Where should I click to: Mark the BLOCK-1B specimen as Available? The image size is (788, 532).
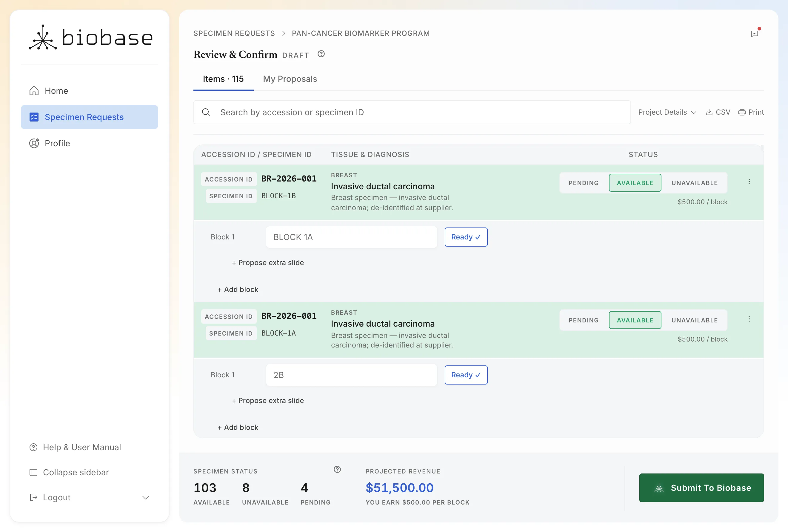pyautogui.click(x=635, y=183)
